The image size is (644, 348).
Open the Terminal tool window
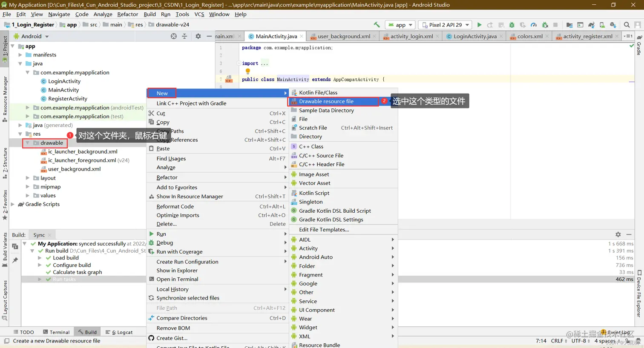click(x=56, y=332)
